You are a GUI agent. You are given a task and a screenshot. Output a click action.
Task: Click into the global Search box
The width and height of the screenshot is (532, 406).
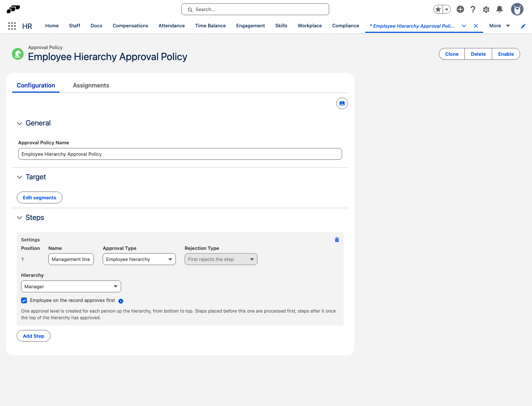(x=255, y=9)
